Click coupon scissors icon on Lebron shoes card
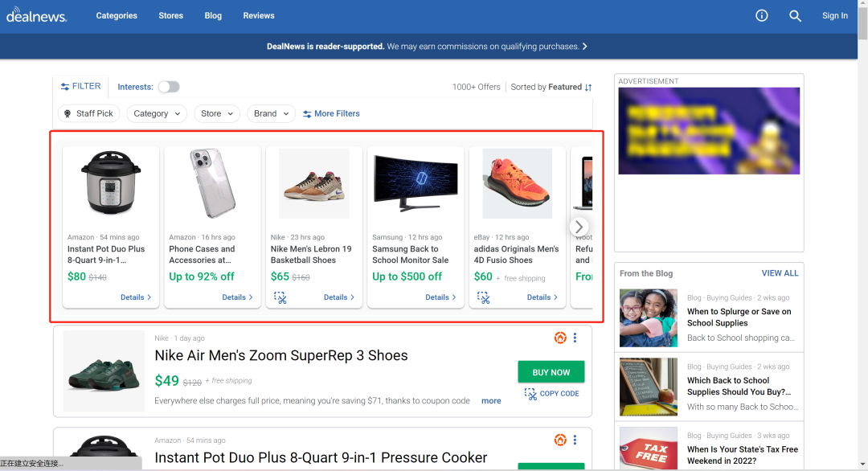Image resolution: width=868 pixels, height=471 pixels. (280, 297)
